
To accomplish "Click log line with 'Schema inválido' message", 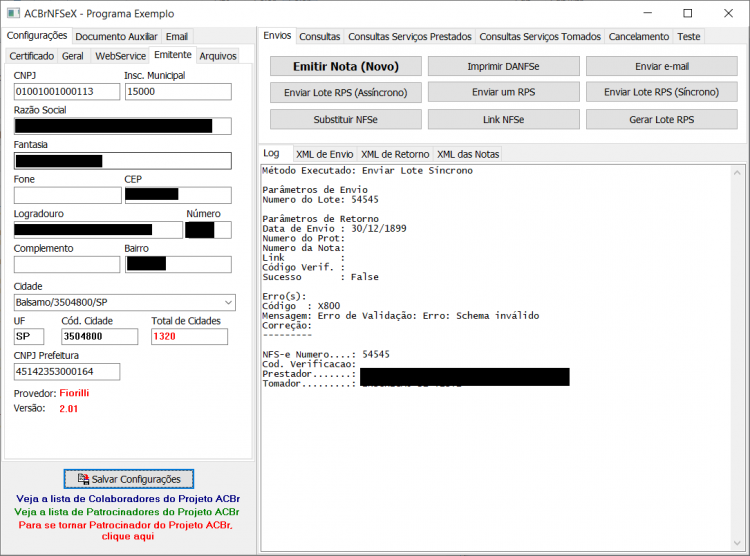I will click(x=401, y=316).
